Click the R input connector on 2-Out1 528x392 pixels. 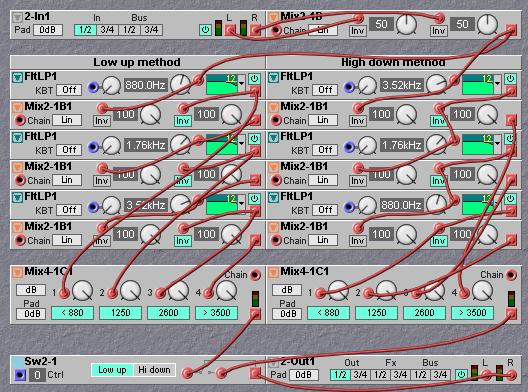[512, 374]
